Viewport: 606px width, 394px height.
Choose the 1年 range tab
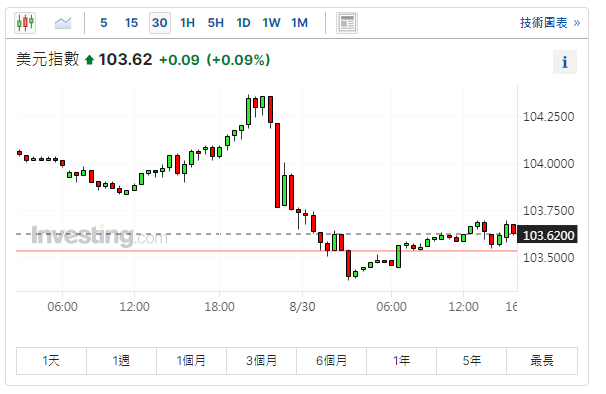click(x=401, y=361)
